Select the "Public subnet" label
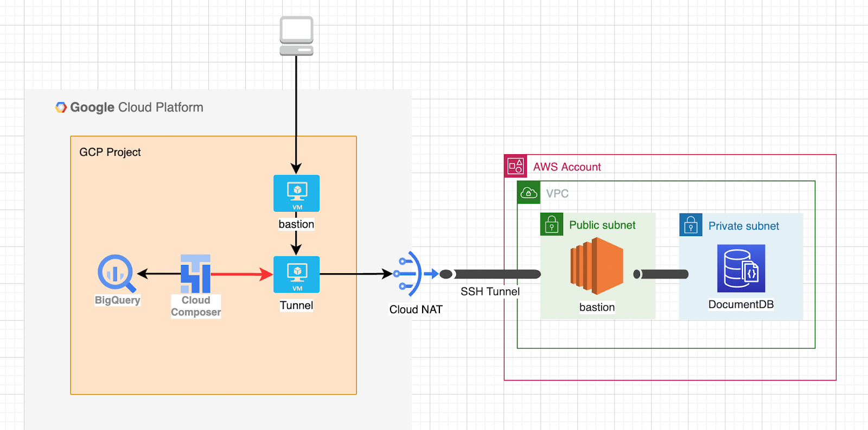Screen dimensions: 868x430 602,225
